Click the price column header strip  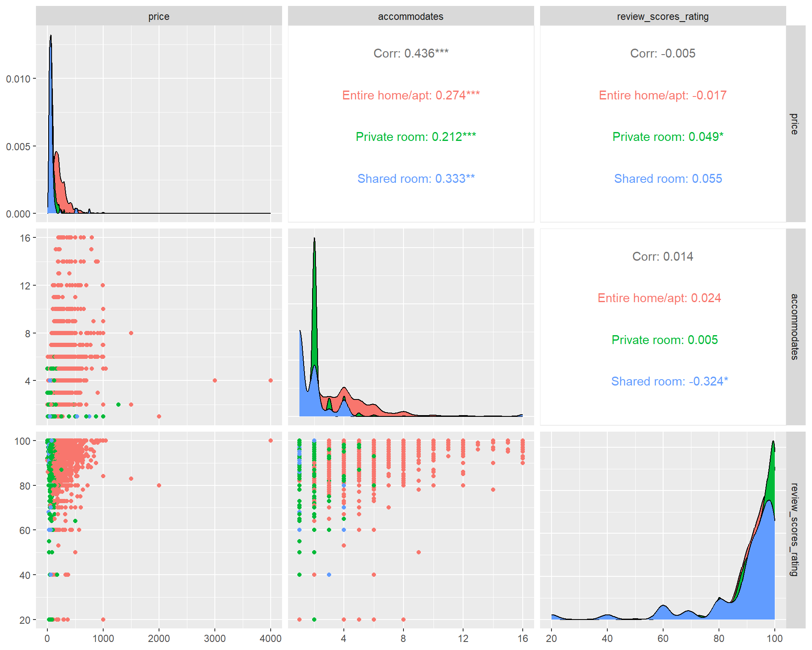[159, 16]
